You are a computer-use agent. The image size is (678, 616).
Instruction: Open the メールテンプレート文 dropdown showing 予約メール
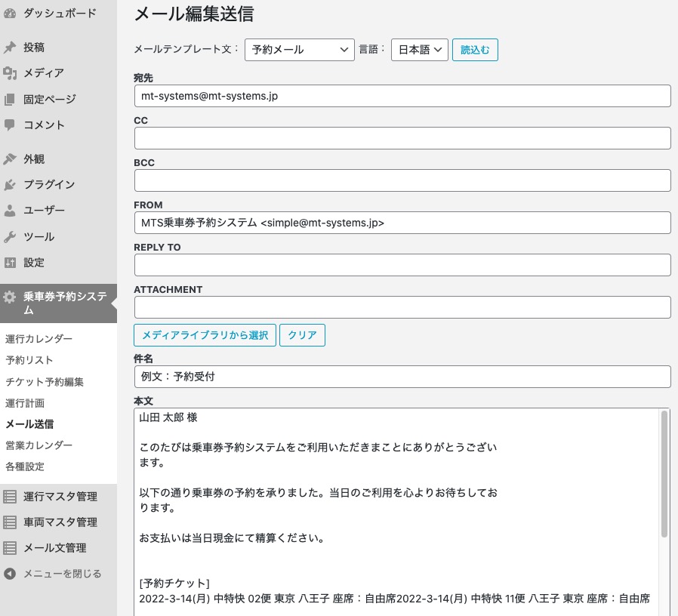click(x=299, y=50)
